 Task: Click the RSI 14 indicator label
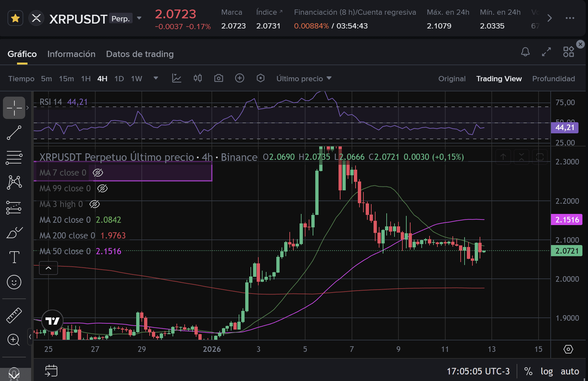[x=51, y=102]
